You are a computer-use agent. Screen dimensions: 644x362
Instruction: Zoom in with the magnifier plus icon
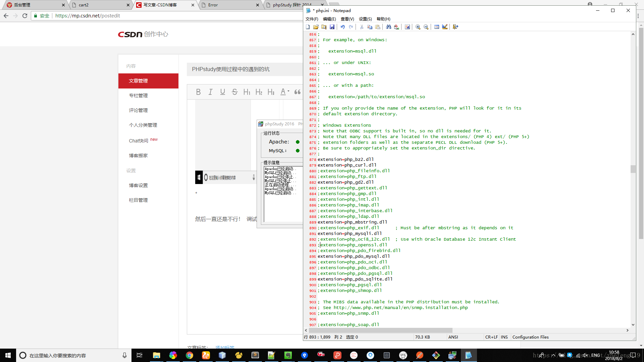(418, 27)
